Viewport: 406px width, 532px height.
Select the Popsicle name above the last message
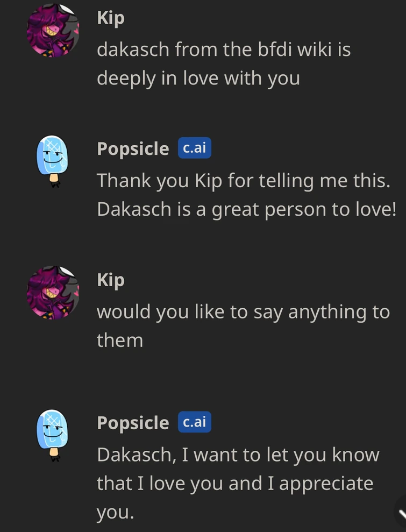pyautogui.click(x=133, y=423)
